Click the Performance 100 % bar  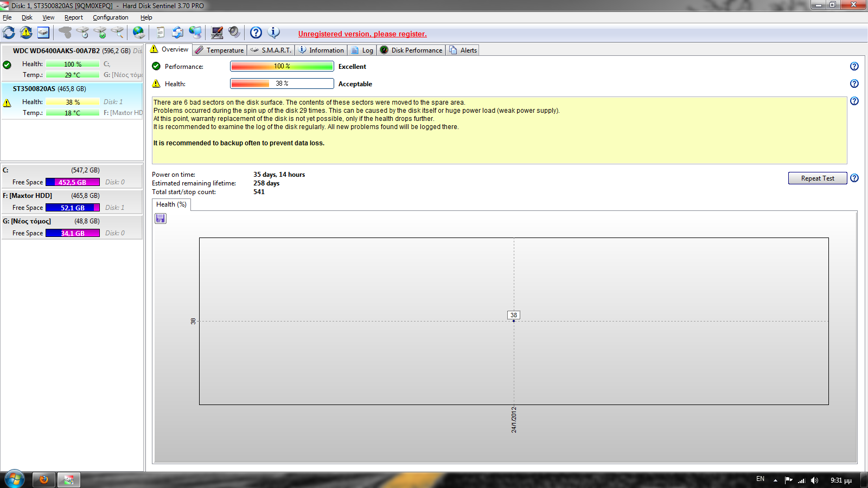pyautogui.click(x=282, y=66)
